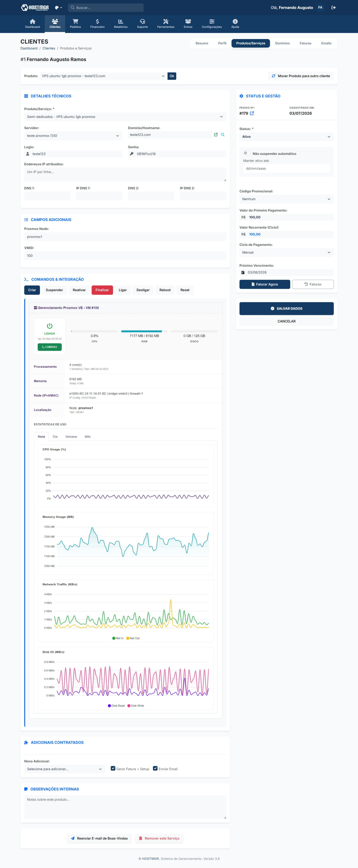Click the user icon in Login field
Image resolution: width=358 pixels, height=868 pixels.
tap(28, 154)
